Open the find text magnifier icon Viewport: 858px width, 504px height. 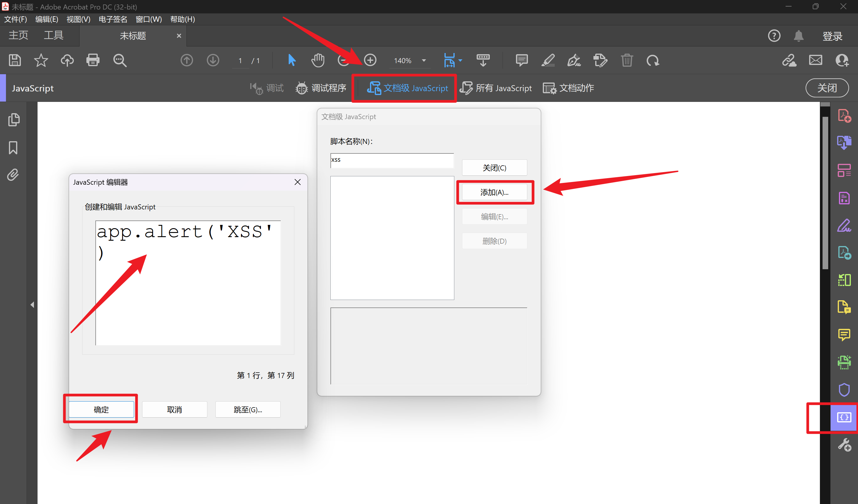[119, 60]
